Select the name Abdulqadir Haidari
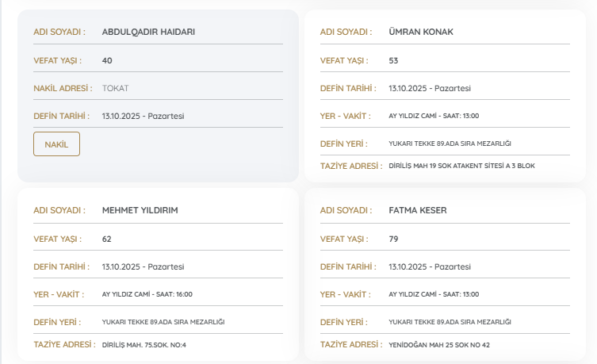 [148, 33]
